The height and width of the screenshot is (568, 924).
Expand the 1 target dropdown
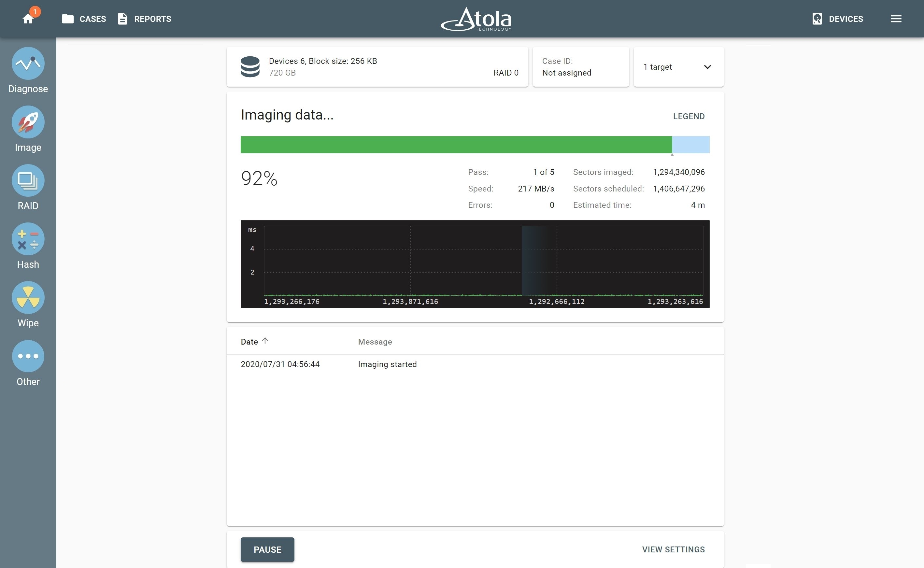[678, 67]
